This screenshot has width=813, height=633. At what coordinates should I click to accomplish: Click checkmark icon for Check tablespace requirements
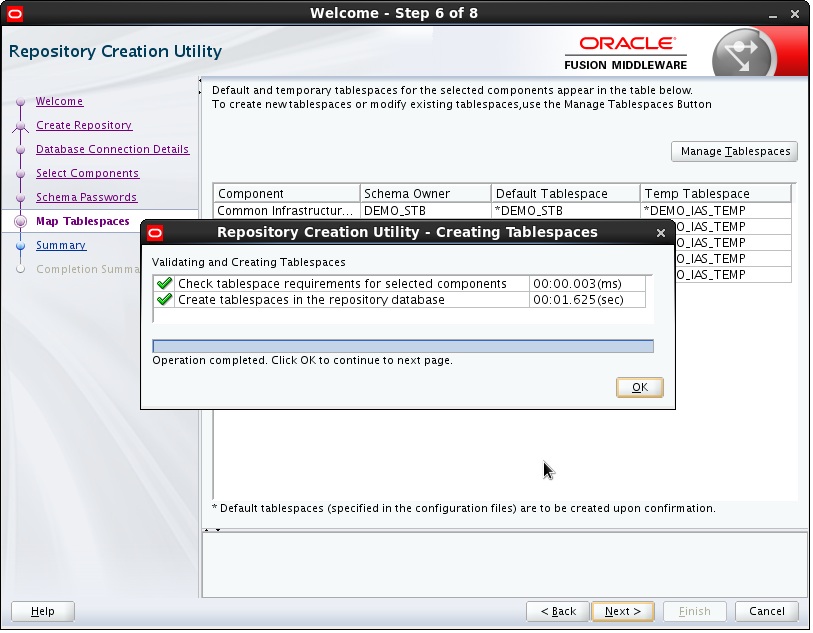165,284
